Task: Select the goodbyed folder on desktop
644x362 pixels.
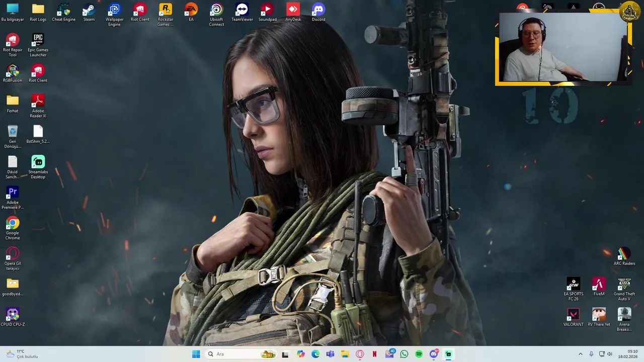Action: tap(13, 287)
